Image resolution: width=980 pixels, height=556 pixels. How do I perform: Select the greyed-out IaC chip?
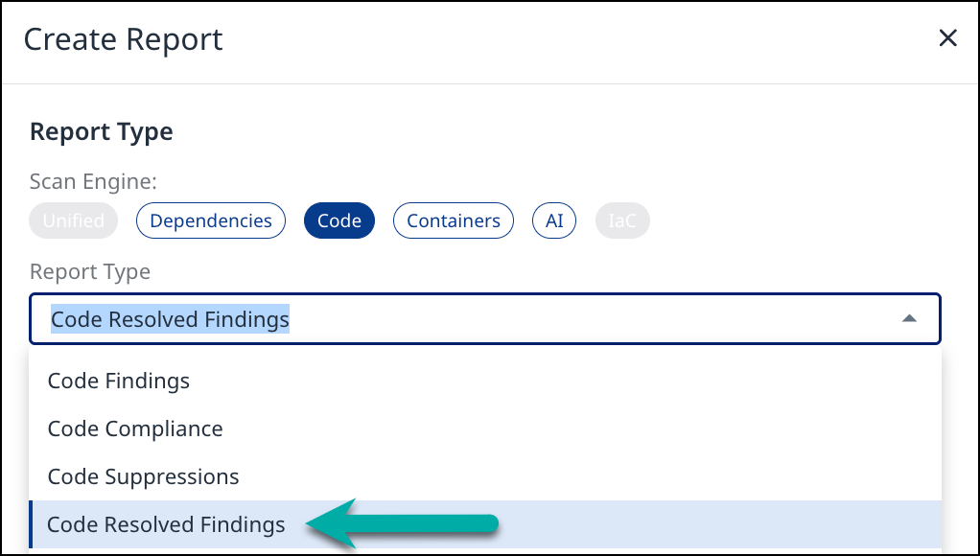coord(622,220)
